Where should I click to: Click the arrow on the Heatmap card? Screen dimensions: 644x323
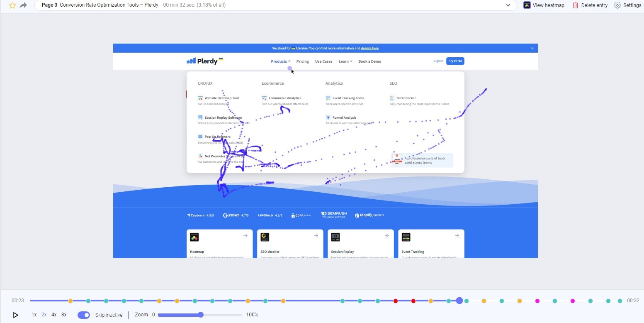click(x=245, y=235)
